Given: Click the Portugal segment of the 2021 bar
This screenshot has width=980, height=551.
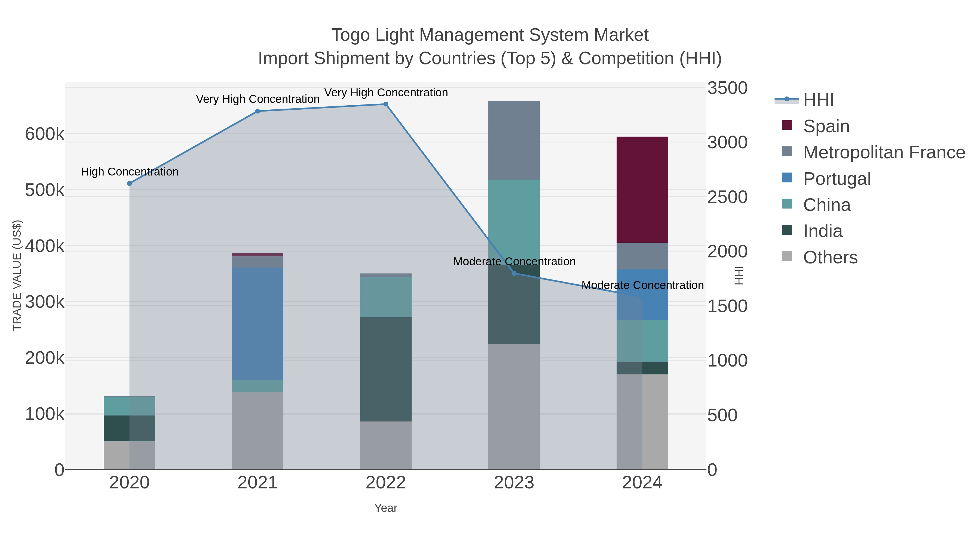Looking at the screenshot, I should click(x=258, y=324).
